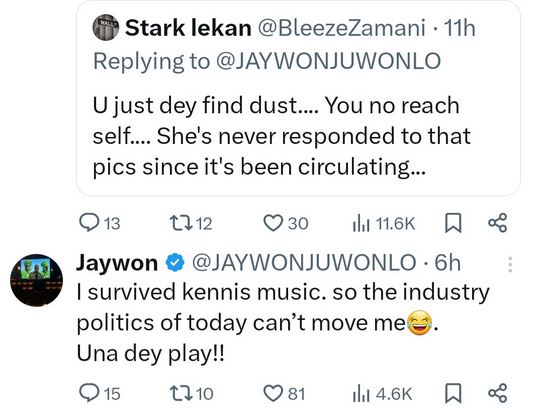This screenshot has height=413, width=539.
Task: Open Stark lekan's avatar
Action: (106, 28)
